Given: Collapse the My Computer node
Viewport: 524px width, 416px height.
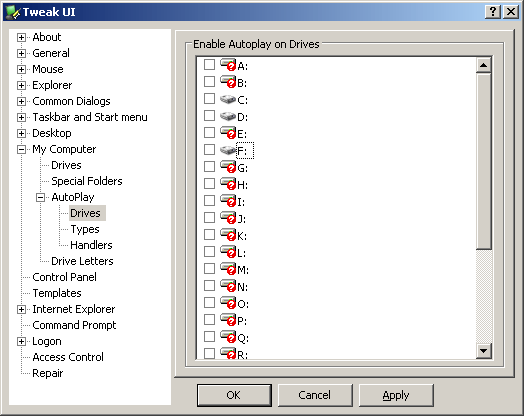Looking at the screenshot, I should pos(21,150).
